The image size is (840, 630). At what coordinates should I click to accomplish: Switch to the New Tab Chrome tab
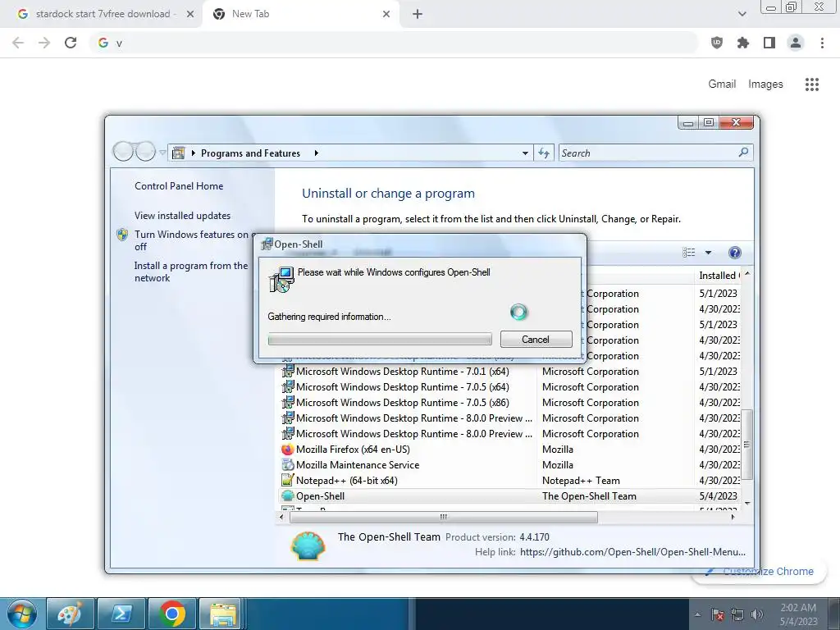point(300,14)
